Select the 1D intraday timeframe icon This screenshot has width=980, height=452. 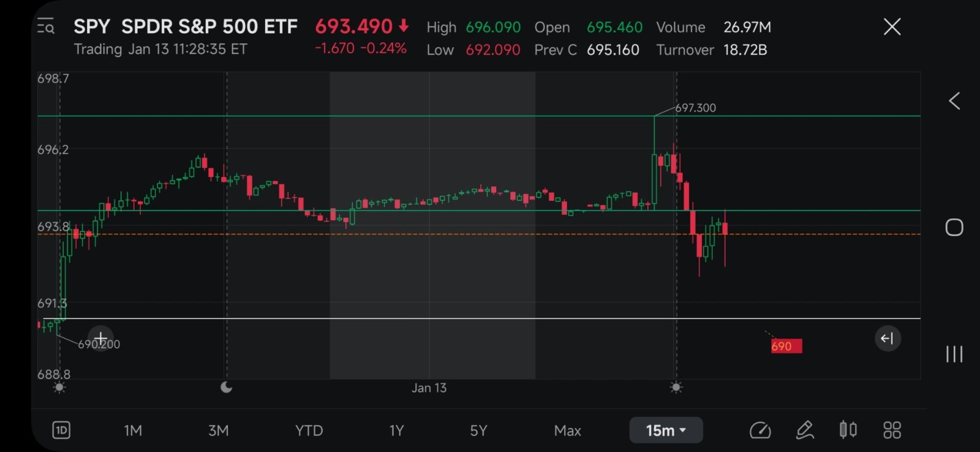coord(61,430)
